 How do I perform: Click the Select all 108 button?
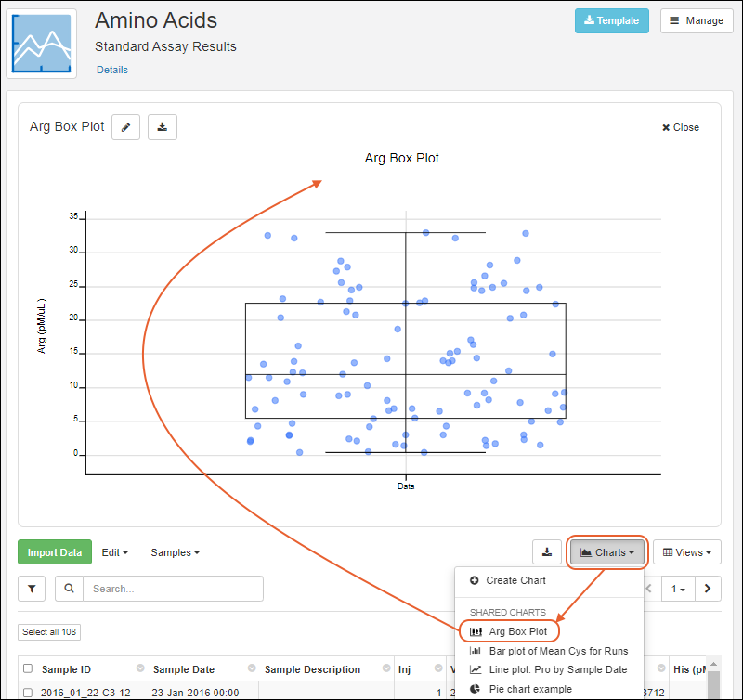[x=49, y=632]
